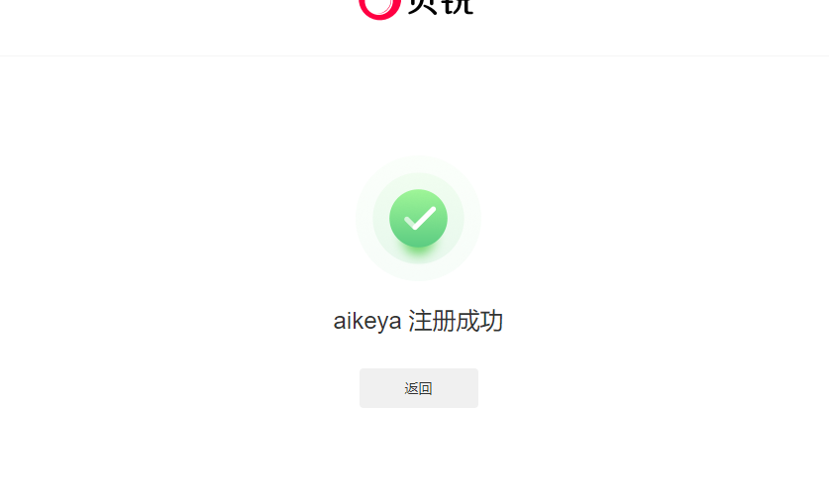Click the 'aikeya 注册成功' message text
The image size is (829, 504).
coord(418,321)
